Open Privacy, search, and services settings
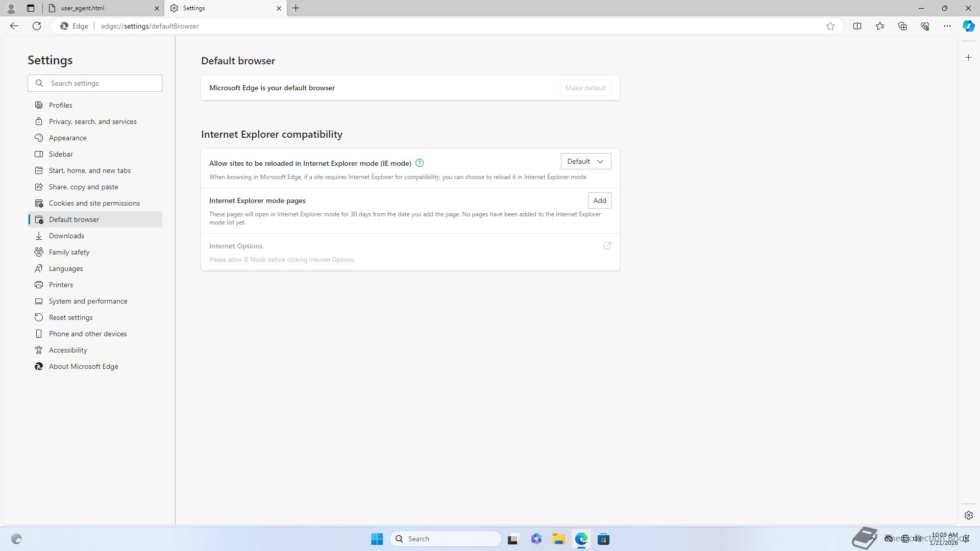Screen dimensions: 980x551 point(92,121)
